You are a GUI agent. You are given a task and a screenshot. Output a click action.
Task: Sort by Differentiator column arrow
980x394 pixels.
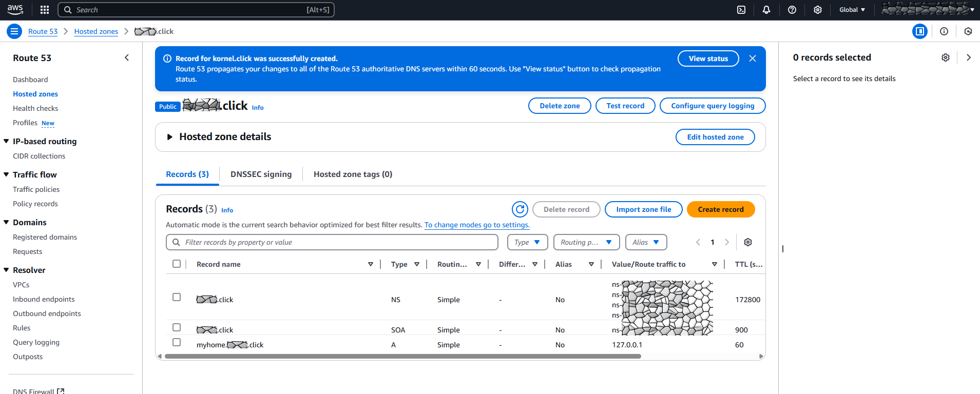535,264
